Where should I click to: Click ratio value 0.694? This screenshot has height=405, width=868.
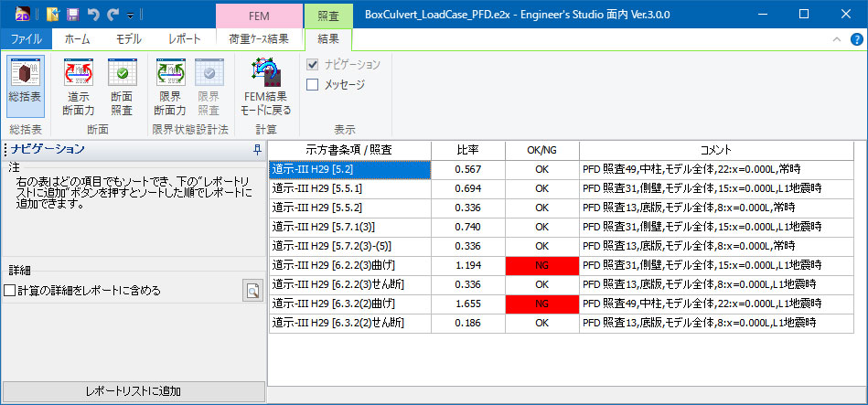(x=467, y=188)
